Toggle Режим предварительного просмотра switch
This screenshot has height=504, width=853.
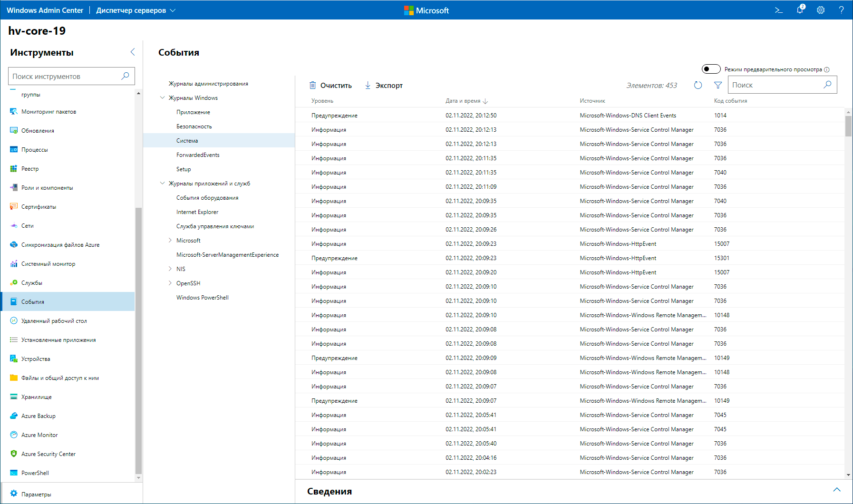[x=711, y=69]
